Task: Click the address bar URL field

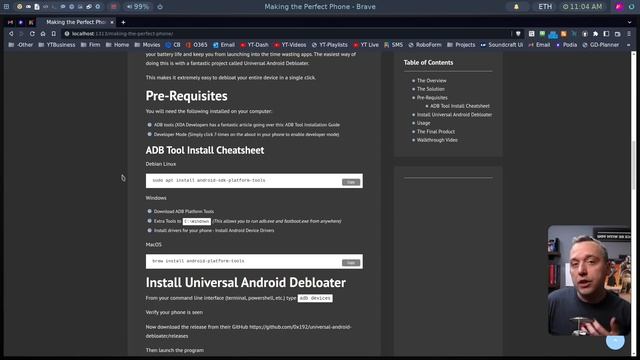Action: (286, 34)
